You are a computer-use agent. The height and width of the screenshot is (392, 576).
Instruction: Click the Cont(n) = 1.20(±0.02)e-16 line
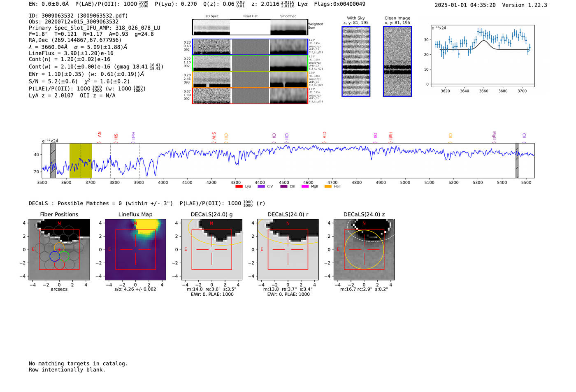coord(70,59)
